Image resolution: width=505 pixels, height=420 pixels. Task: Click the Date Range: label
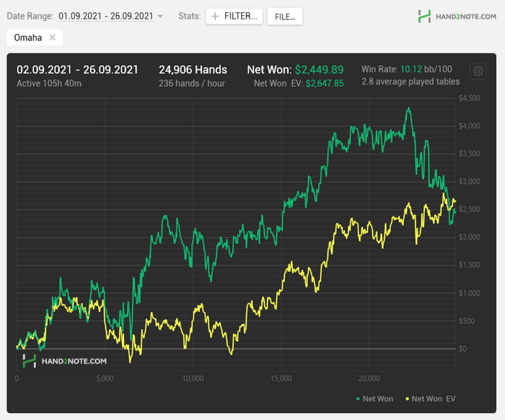[x=30, y=16]
